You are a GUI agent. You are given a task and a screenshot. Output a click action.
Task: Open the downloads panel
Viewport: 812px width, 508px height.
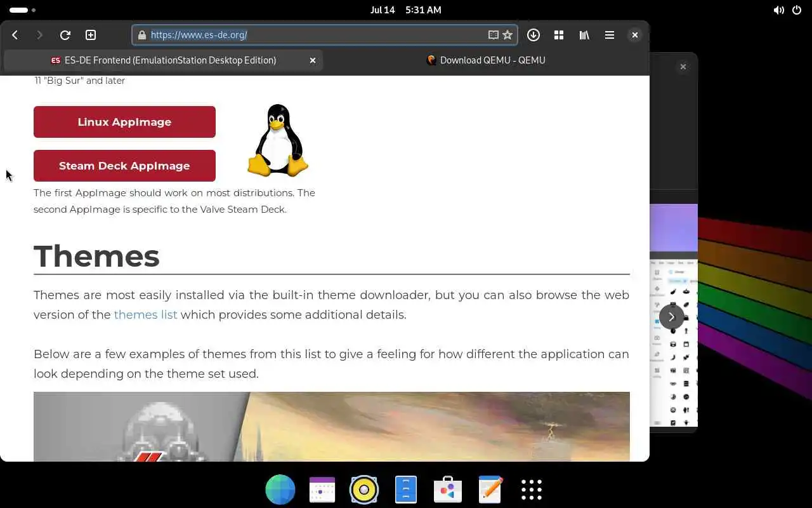point(534,35)
